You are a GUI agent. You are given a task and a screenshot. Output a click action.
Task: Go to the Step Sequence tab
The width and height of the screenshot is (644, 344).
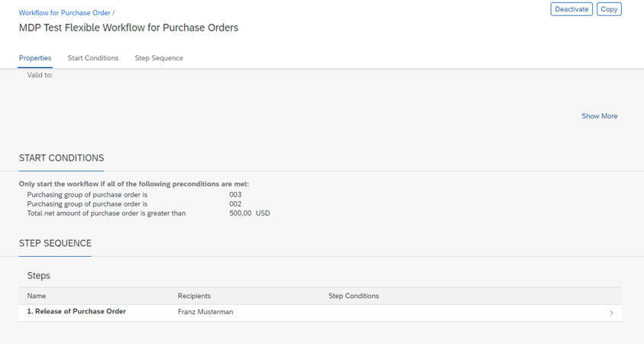point(159,58)
